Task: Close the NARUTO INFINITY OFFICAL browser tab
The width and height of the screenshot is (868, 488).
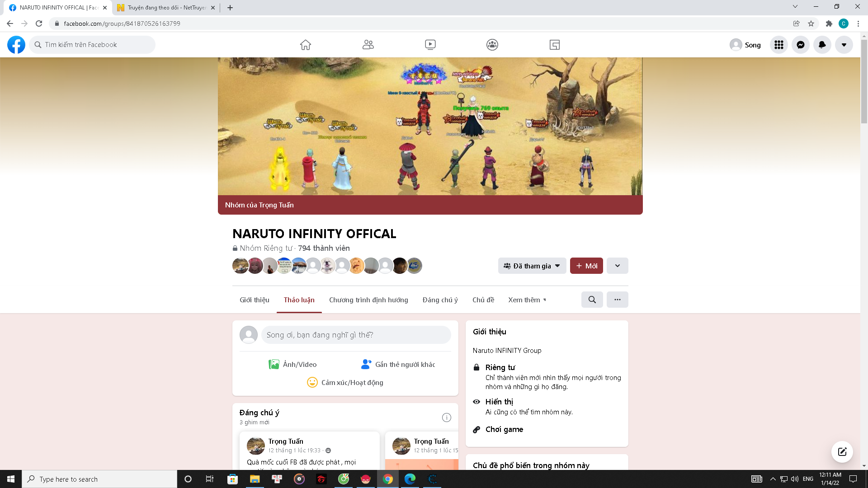Action: point(105,8)
